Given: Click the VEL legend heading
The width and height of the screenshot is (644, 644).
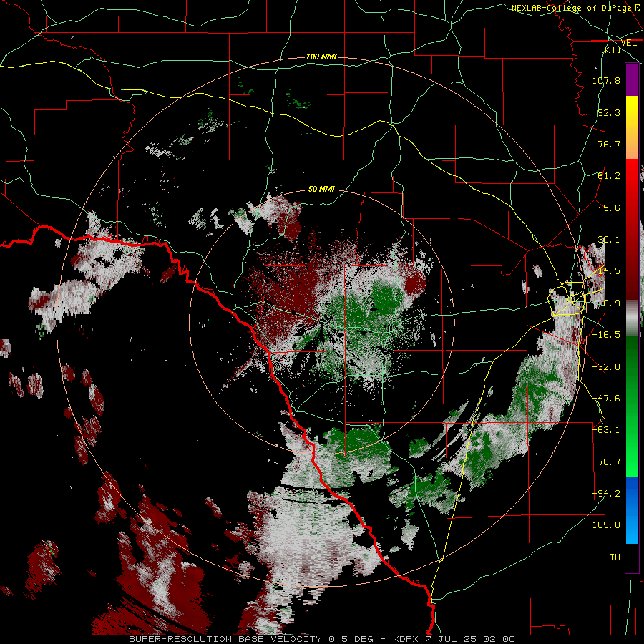Looking at the screenshot, I should click(x=628, y=43).
